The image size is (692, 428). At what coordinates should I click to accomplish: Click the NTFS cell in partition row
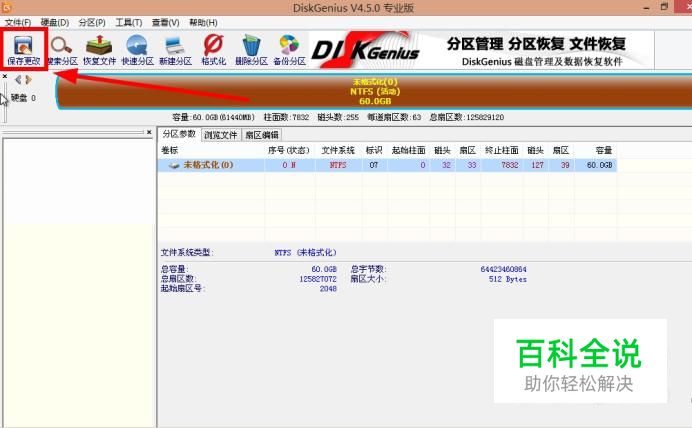coord(338,165)
